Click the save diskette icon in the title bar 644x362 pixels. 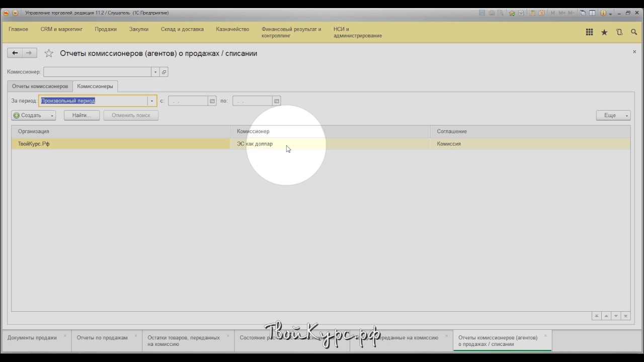pos(482,13)
